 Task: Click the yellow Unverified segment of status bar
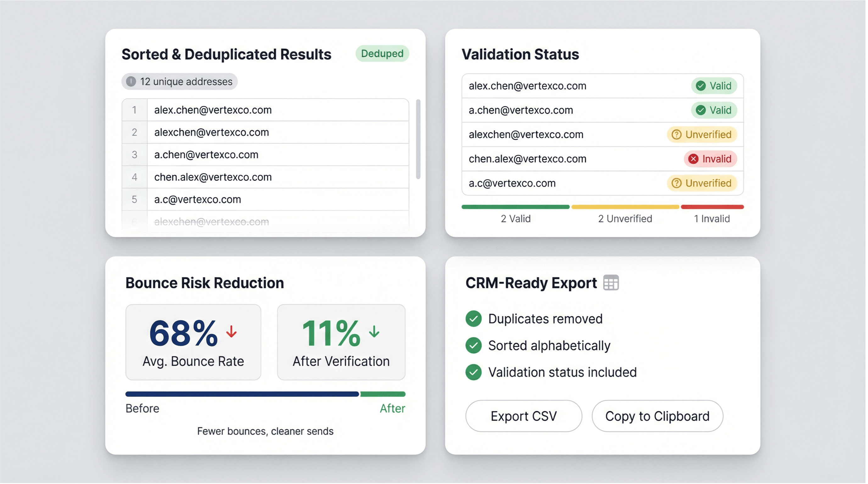click(x=625, y=207)
